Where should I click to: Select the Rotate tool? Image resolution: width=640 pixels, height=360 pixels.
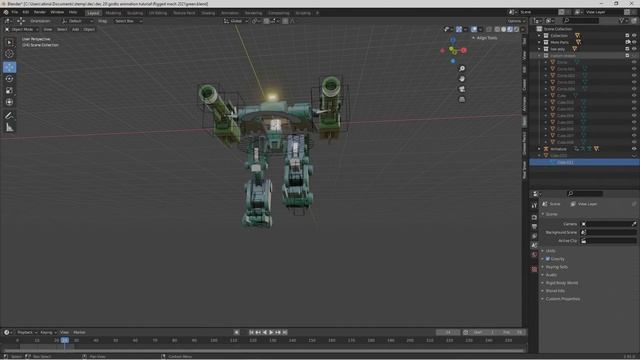coord(9,79)
